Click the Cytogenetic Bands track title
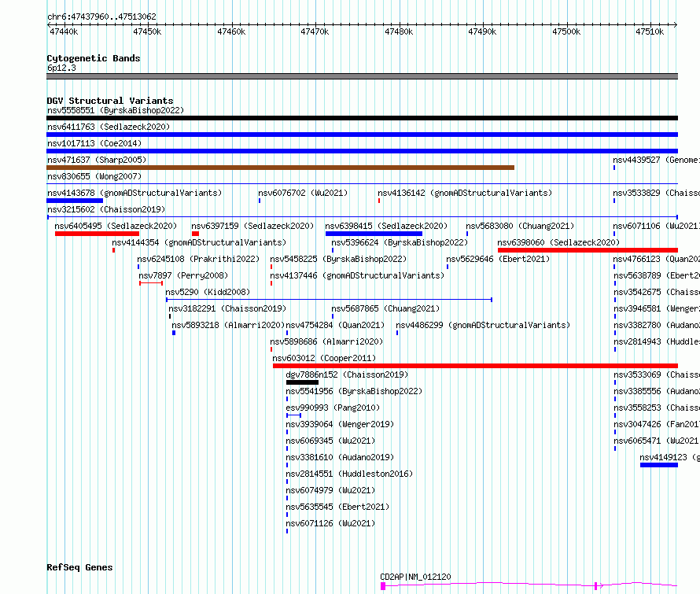Image resolution: width=700 pixels, height=594 pixels. [x=94, y=58]
